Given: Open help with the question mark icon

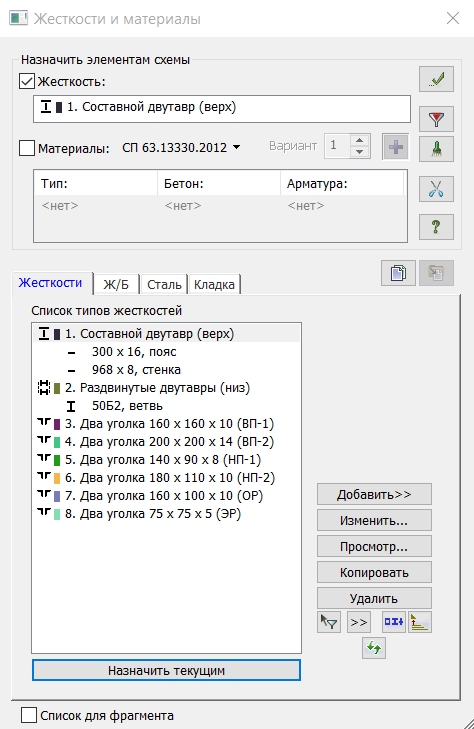Looking at the screenshot, I should click(x=436, y=227).
